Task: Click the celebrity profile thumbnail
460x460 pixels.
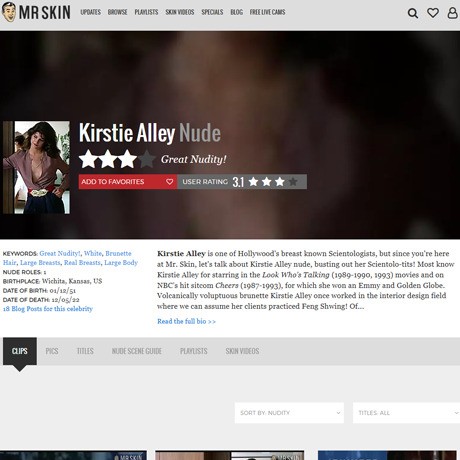Action: (36, 167)
